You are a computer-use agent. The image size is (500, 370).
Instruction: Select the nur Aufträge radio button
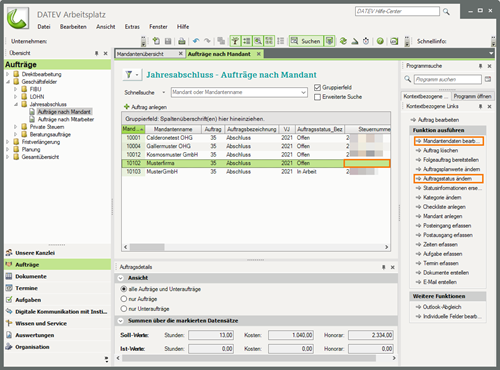124,299
